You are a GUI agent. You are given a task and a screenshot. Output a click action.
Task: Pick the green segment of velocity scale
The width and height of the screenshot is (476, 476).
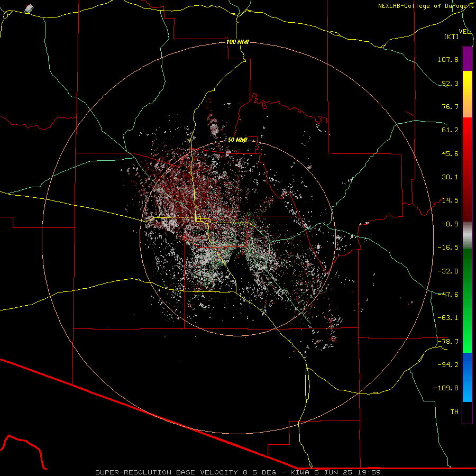467,300
